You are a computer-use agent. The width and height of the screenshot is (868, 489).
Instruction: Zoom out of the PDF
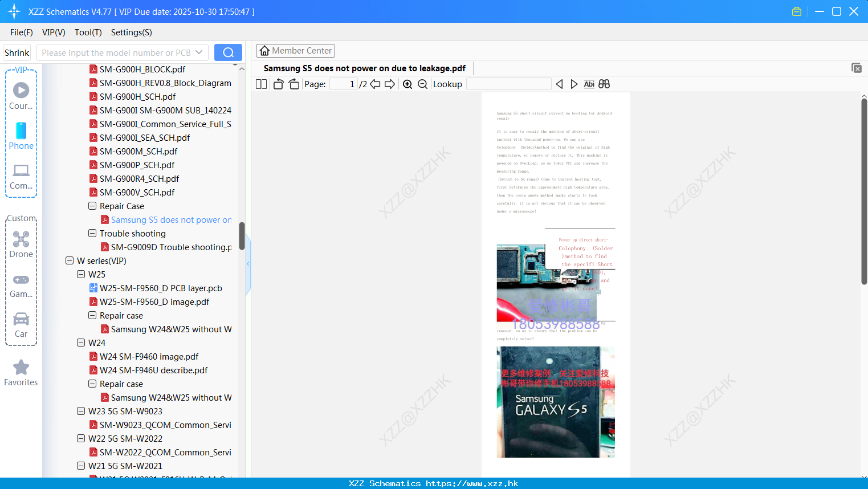[422, 84]
